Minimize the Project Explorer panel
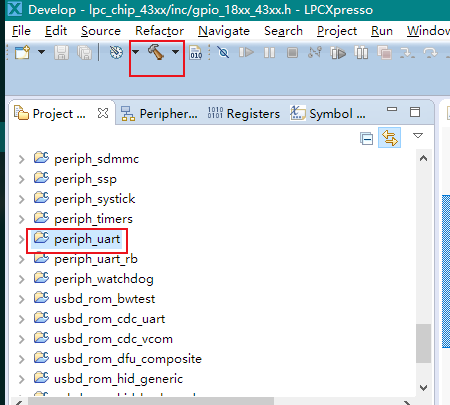The image size is (450, 405). [x=392, y=109]
